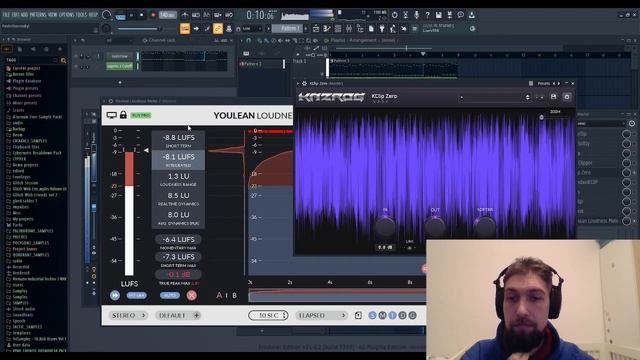
Task: Open KClip Zero settings gear icon at top right
Action: pos(567,97)
